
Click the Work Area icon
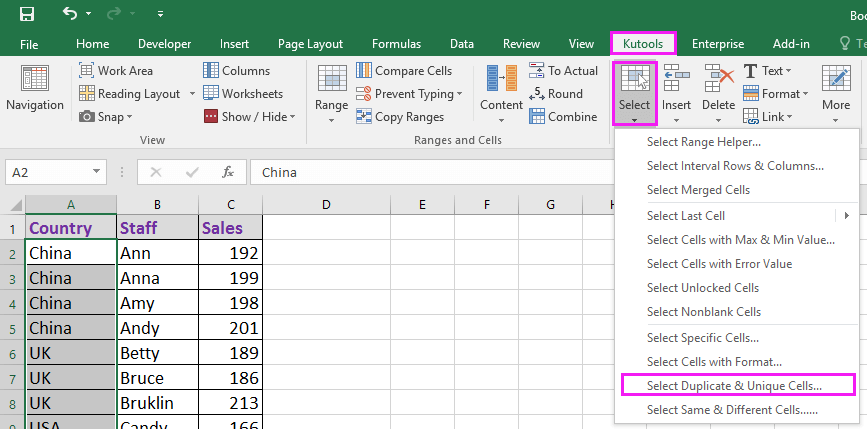pos(86,70)
